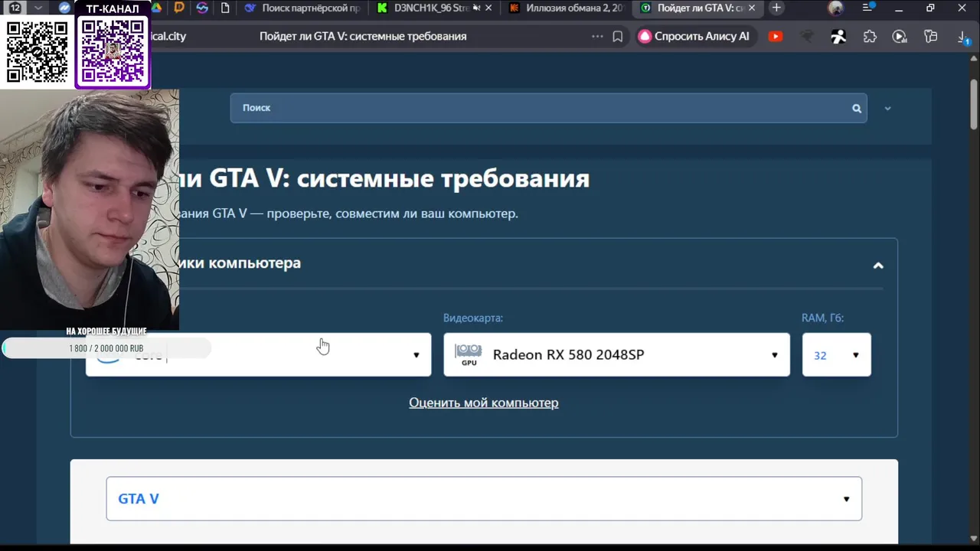The width and height of the screenshot is (980, 551).
Task: Expand the chevron beside the search bar
Action: (887, 109)
